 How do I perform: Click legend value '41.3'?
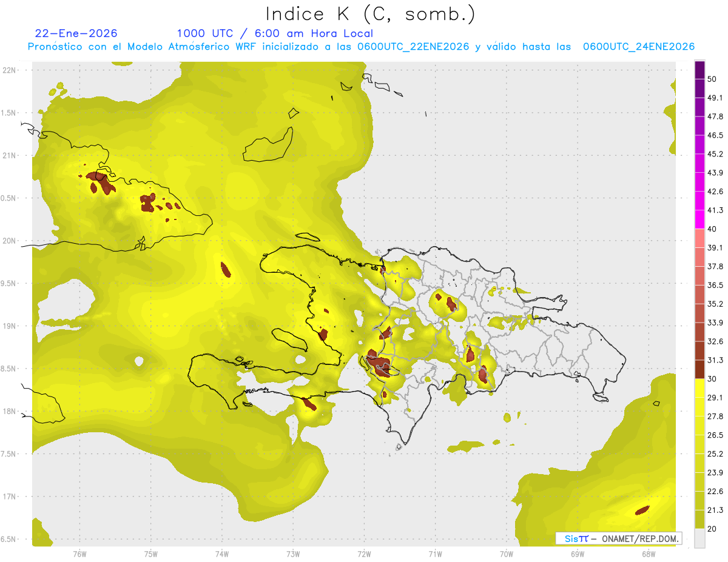click(715, 210)
